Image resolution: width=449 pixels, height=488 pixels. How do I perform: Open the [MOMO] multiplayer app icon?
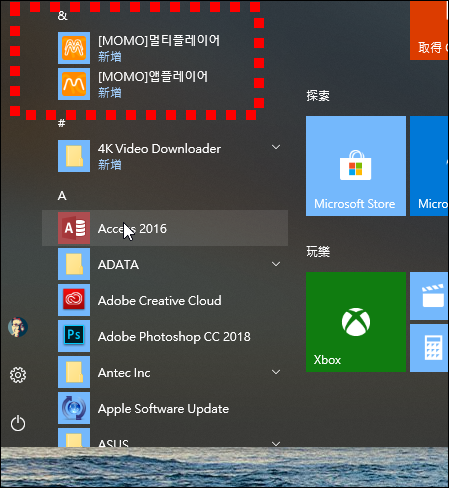coord(74,48)
